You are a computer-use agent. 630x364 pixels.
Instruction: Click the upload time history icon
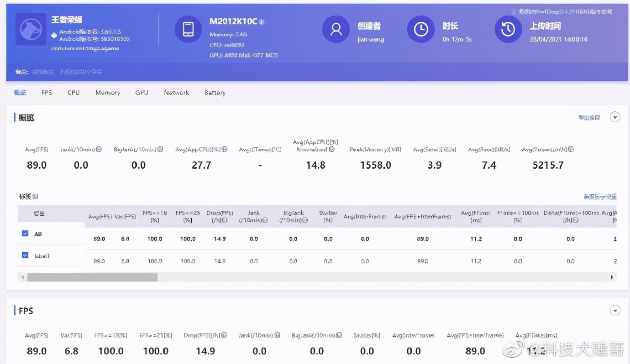508,29
